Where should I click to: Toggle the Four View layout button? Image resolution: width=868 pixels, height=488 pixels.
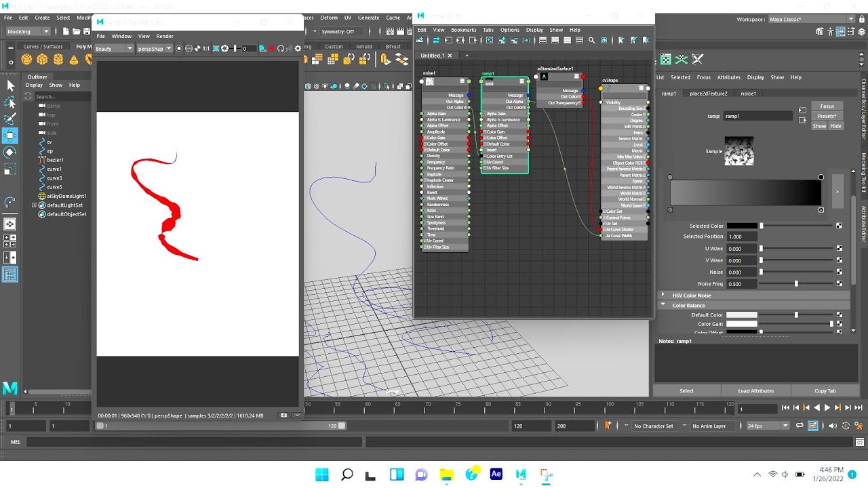coord(10,241)
